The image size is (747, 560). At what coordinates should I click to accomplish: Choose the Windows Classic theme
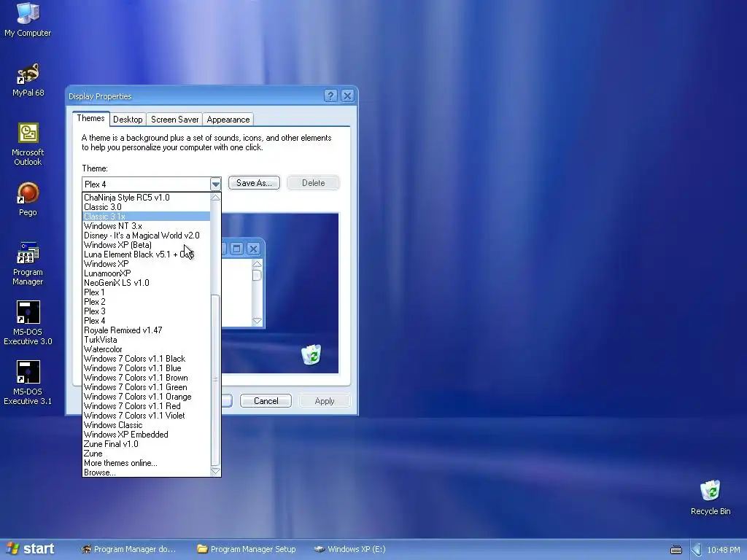146,425
